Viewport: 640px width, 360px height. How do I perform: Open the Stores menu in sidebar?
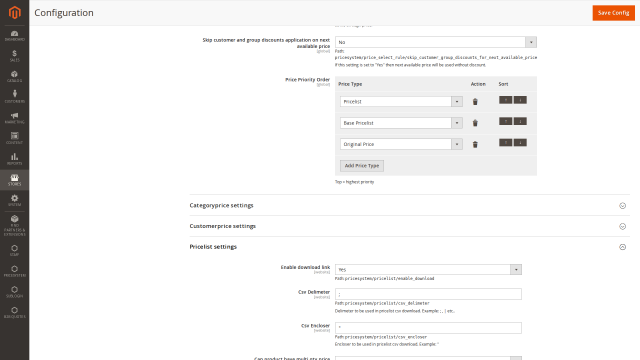pos(14,180)
